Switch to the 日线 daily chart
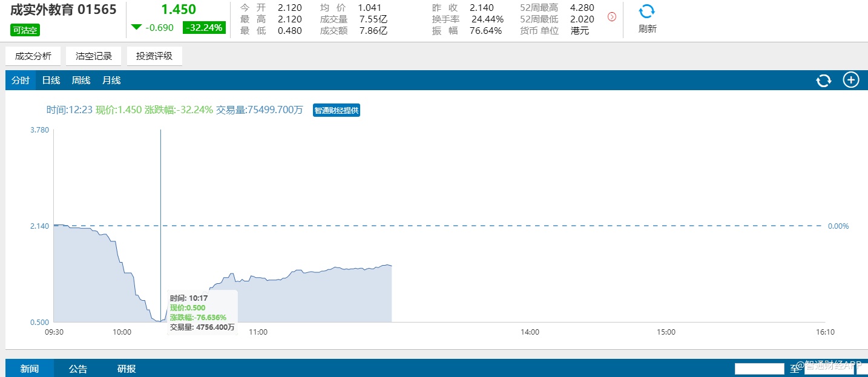 pos(51,80)
